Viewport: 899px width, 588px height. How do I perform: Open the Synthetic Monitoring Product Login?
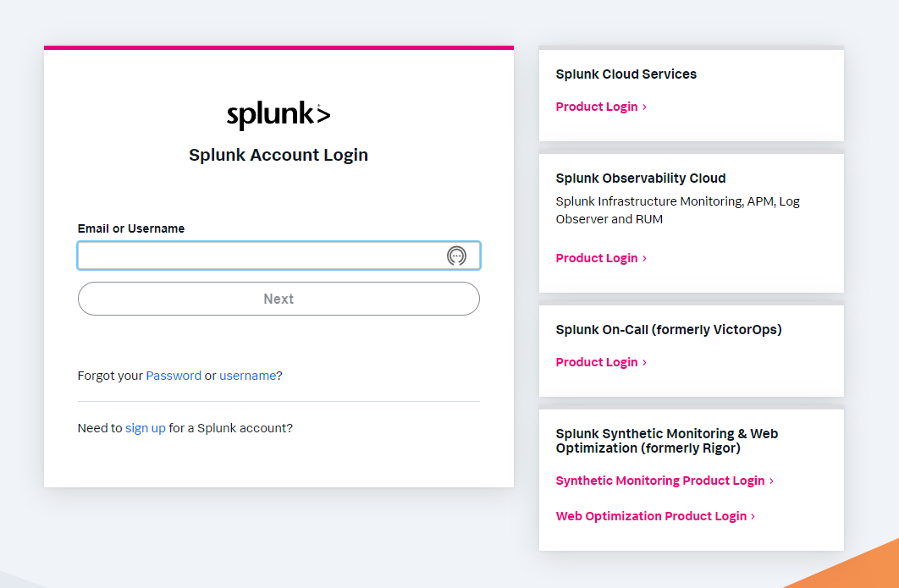[x=660, y=481]
